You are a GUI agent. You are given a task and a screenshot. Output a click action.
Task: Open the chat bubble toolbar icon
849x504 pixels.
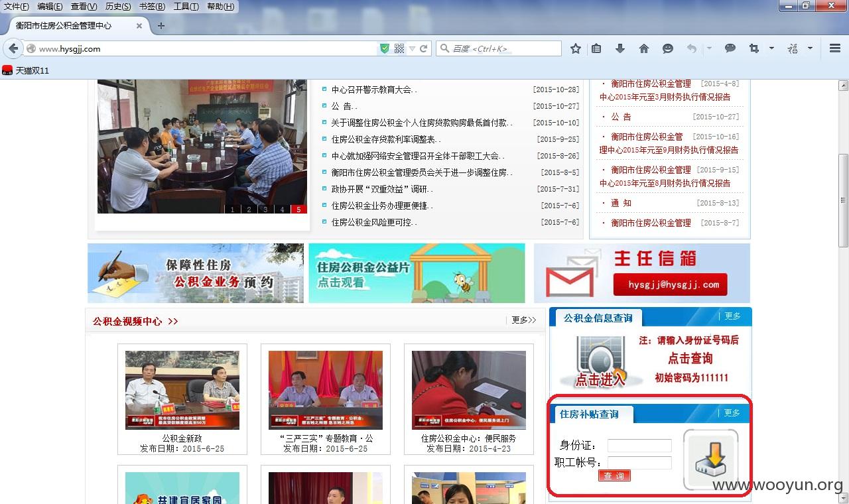(730, 48)
